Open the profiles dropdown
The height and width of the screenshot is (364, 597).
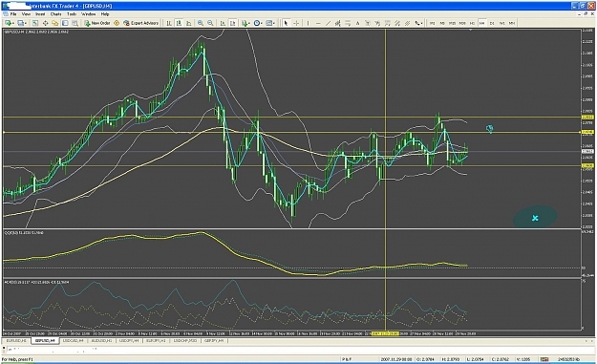click(22, 23)
